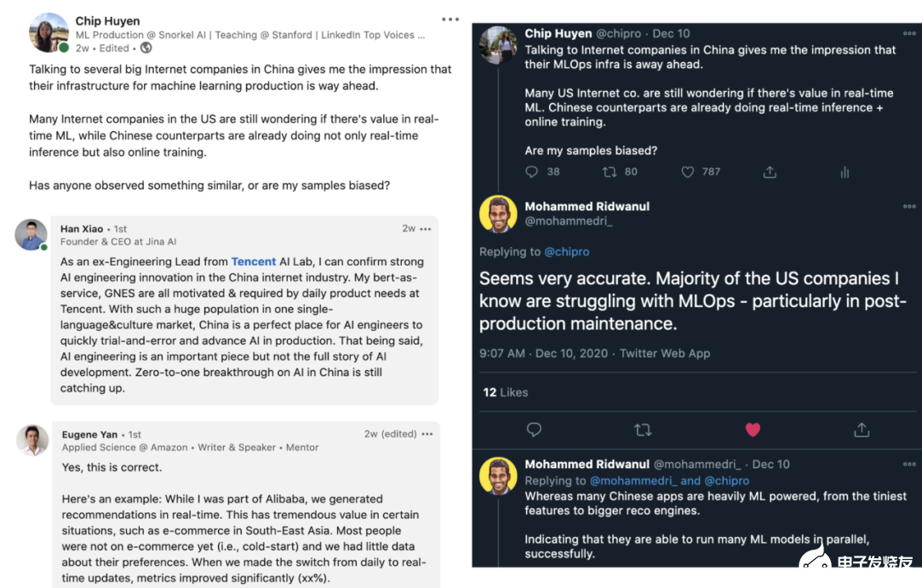Open more options on Mohammed's second reply
922x588 pixels.
click(909, 465)
